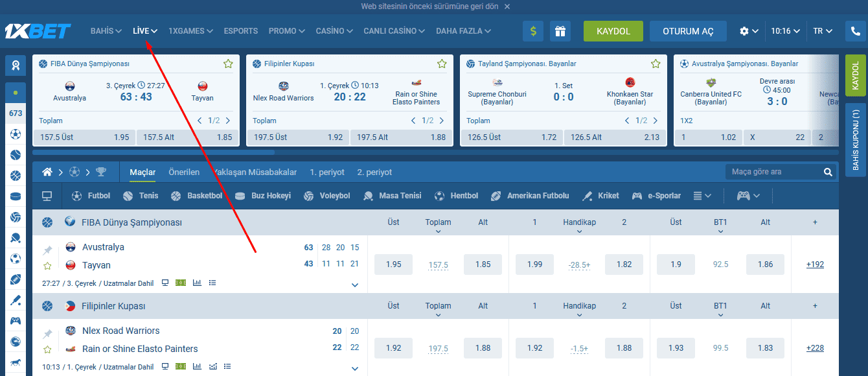Expand the DAHA FAZLA menu
Screen dimensions: 868x376
tap(463, 31)
